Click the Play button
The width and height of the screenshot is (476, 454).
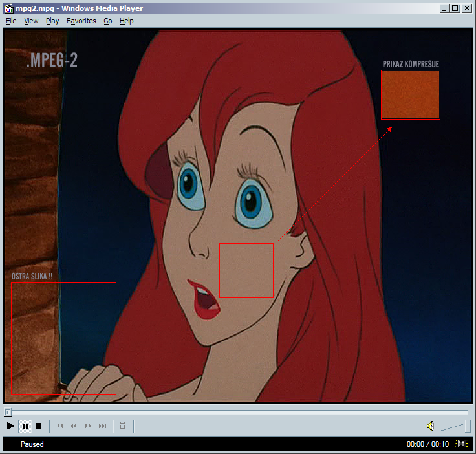point(10,426)
